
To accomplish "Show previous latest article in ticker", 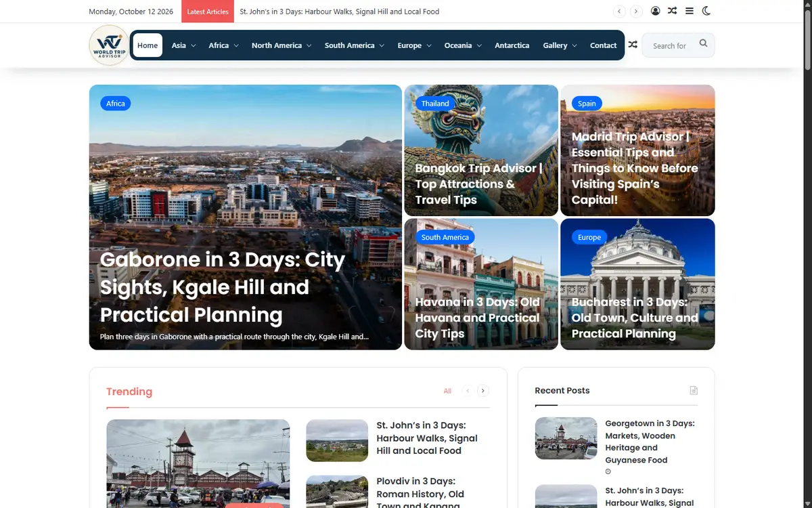I will (619, 12).
